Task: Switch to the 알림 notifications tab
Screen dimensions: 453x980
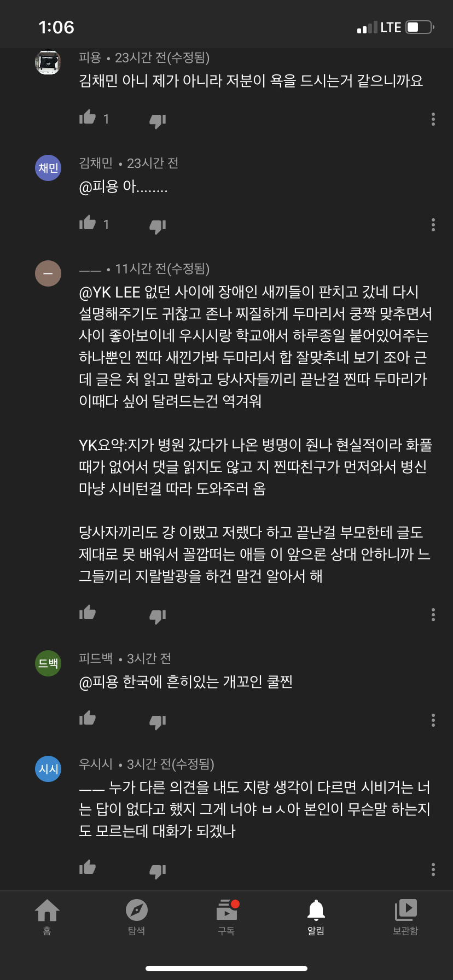Action: coord(316,917)
